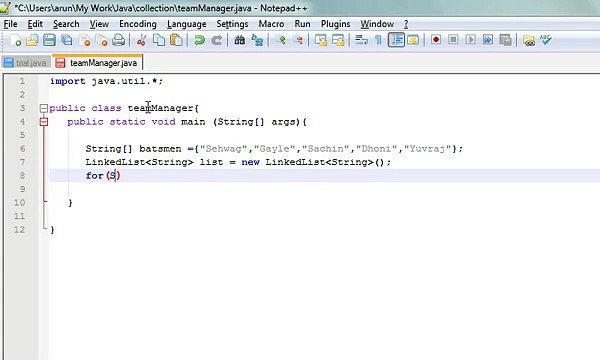600x360 pixels.
Task: Print the document with printer icon
Action: [x=119, y=40]
